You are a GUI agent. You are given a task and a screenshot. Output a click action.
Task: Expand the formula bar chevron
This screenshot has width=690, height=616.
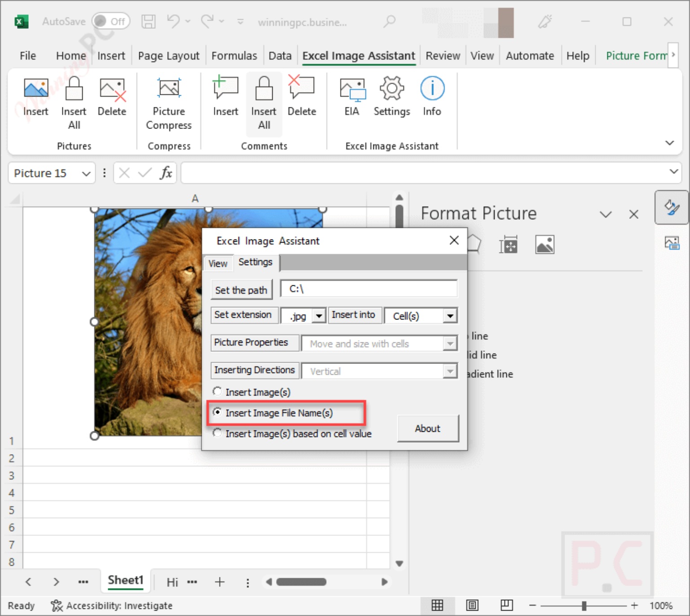[x=673, y=172]
